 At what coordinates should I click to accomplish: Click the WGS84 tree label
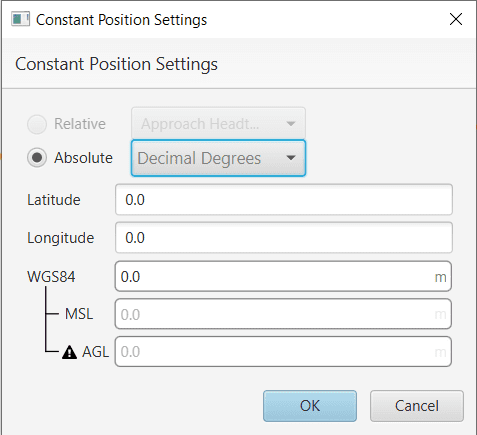click(51, 277)
